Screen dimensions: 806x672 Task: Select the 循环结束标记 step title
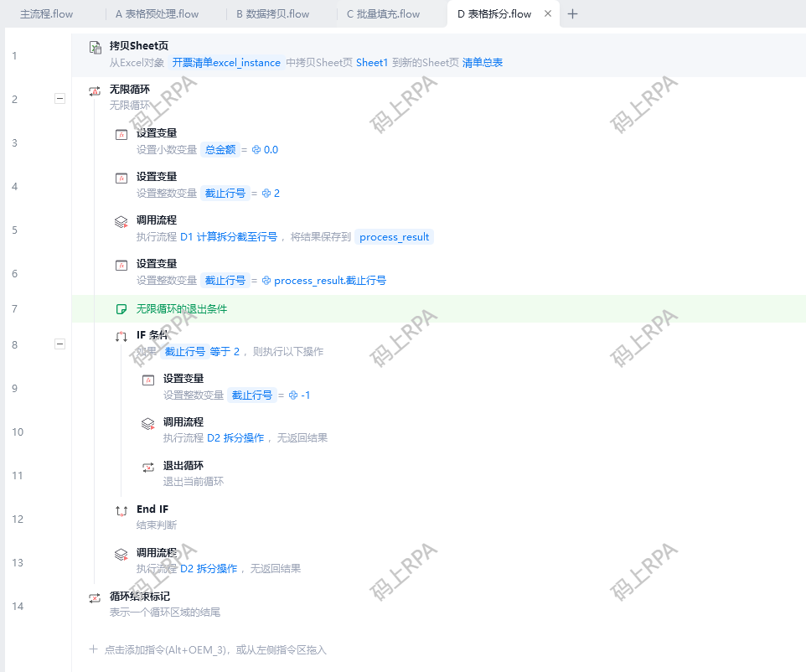pyautogui.click(x=140, y=597)
